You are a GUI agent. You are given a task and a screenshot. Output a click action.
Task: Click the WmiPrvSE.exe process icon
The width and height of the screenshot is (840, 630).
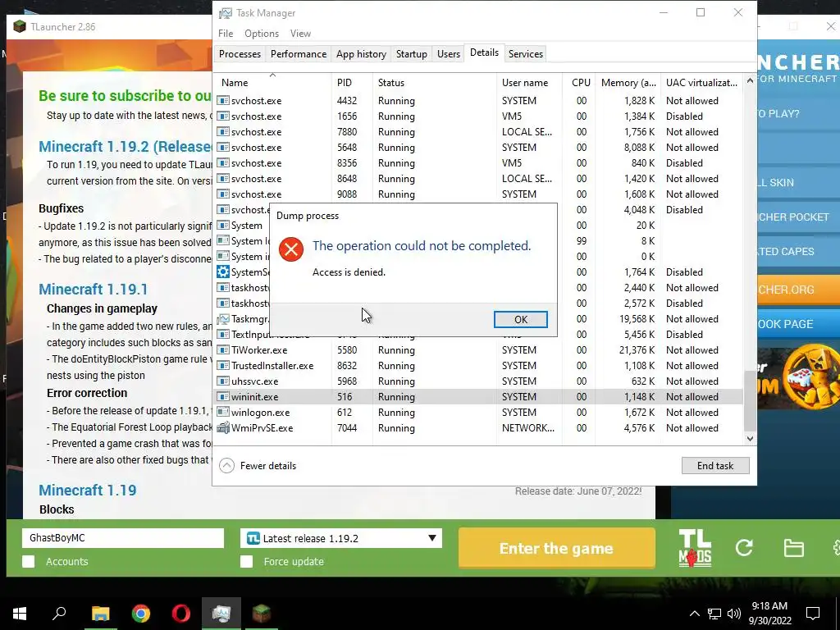[x=223, y=428]
